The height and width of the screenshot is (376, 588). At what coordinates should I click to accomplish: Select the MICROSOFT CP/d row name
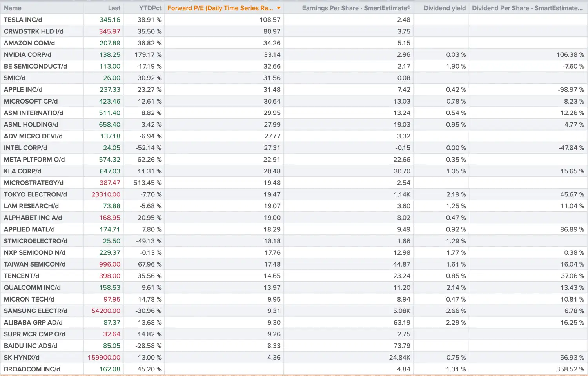[31, 101]
